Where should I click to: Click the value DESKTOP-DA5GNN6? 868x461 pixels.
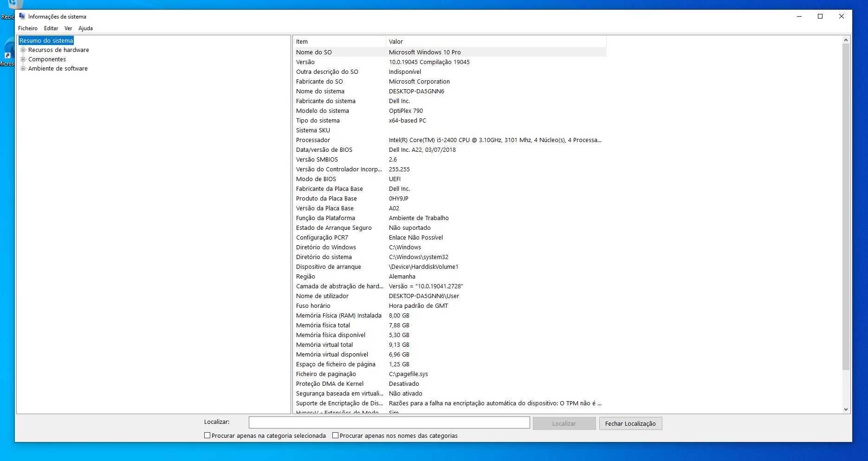(x=416, y=91)
